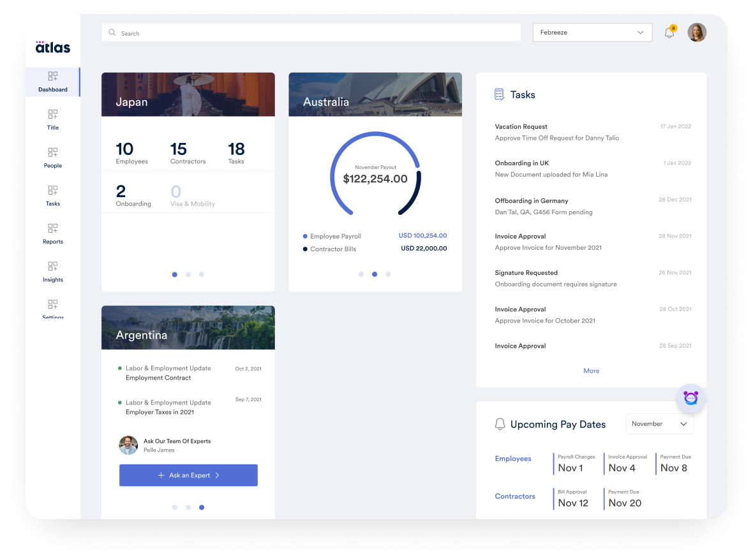Click Contractors Payment Due Nov 20
Viewport: 753px width, 560px height.
pyautogui.click(x=624, y=499)
